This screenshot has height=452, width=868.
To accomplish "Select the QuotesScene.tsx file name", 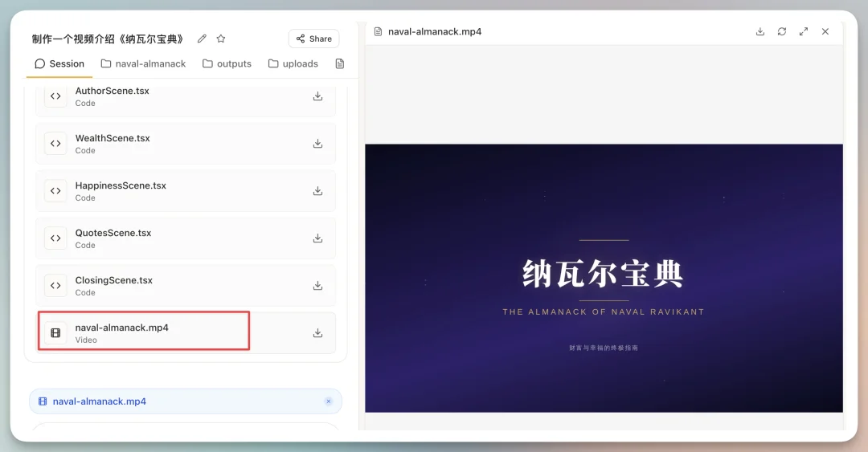I will (113, 233).
